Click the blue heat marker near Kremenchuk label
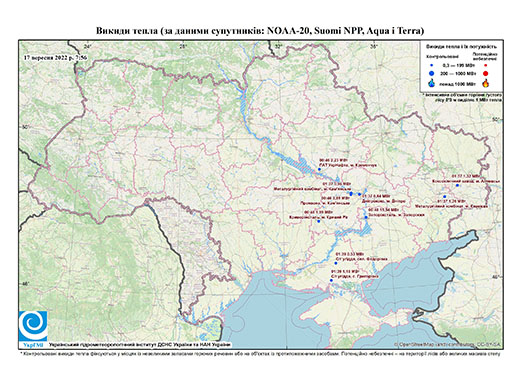Image resolution: width=520 pixels, height=368 pixels. click(x=319, y=169)
